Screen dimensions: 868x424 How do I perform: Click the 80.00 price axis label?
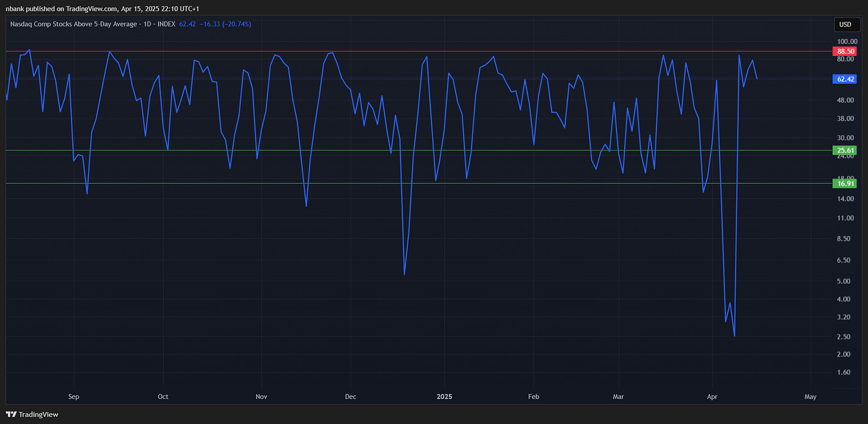pos(846,59)
